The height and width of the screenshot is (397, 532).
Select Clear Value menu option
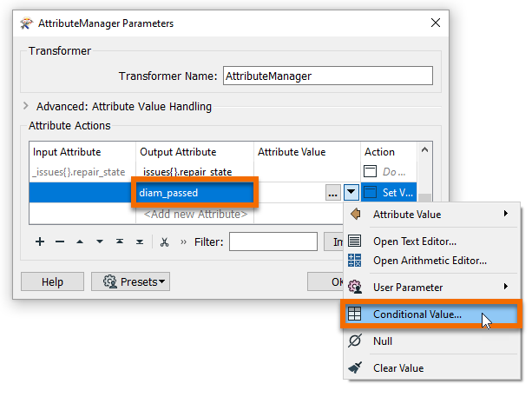[x=398, y=368]
